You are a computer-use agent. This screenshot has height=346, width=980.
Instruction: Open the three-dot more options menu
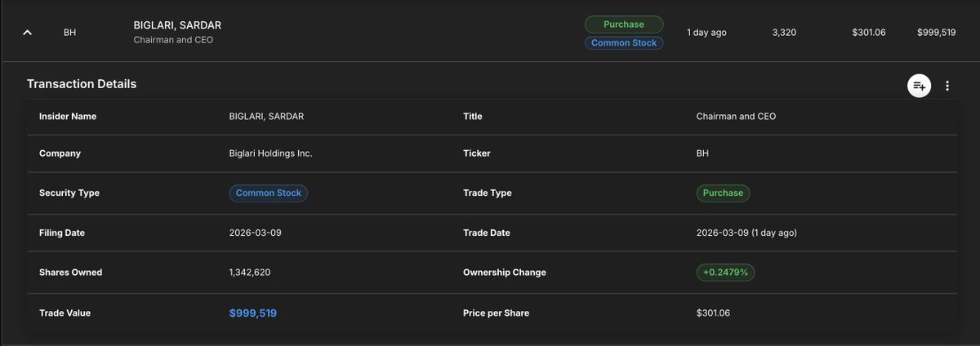pyautogui.click(x=947, y=86)
